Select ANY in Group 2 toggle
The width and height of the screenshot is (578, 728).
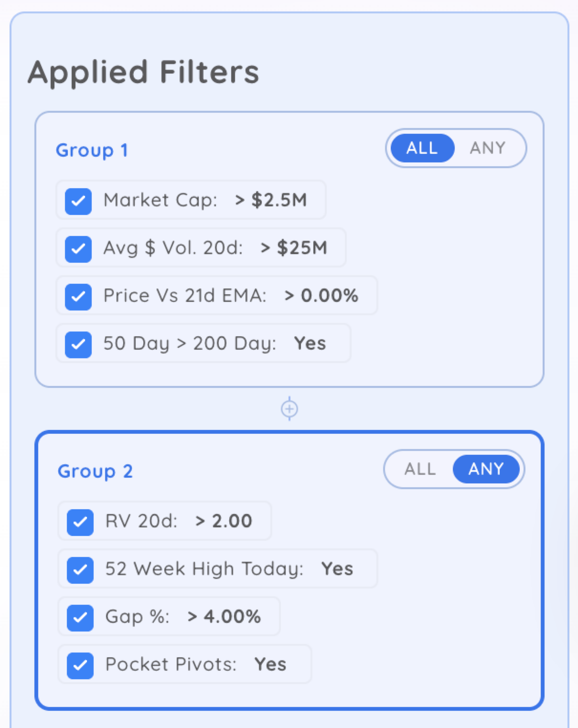pos(486,469)
